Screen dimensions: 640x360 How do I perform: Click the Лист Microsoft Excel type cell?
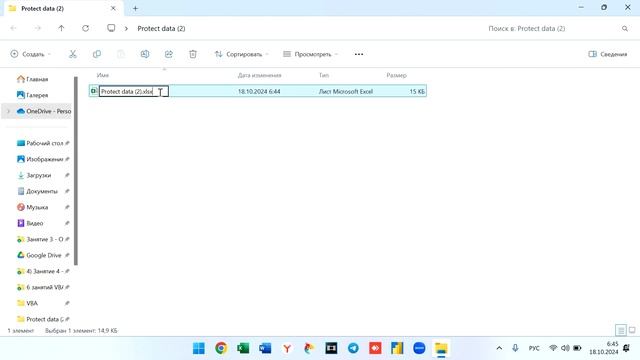click(x=346, y=91)
